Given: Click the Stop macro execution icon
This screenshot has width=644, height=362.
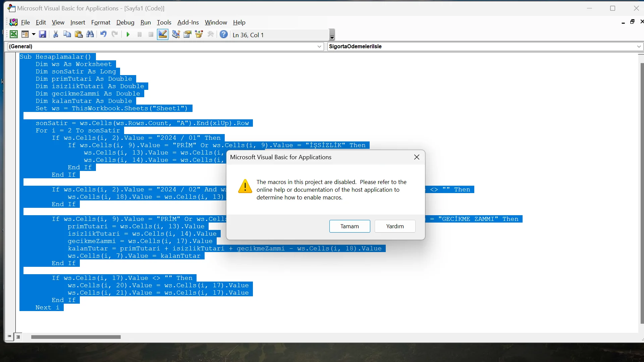Looking at the screenshot, I should click(150, 35).
